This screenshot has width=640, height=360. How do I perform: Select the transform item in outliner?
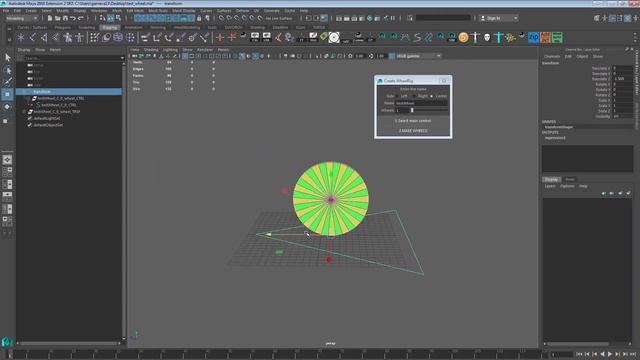coord(69,92)
